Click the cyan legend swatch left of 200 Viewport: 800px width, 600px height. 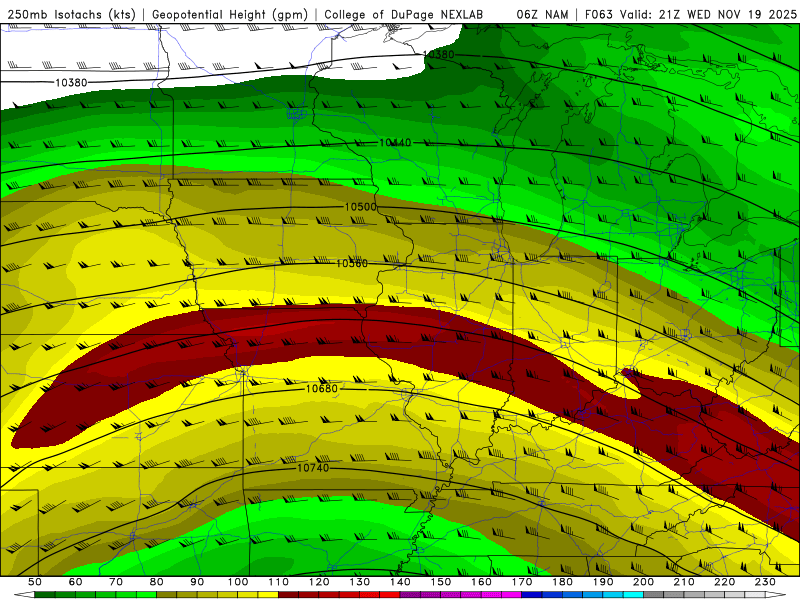[634, 595]
